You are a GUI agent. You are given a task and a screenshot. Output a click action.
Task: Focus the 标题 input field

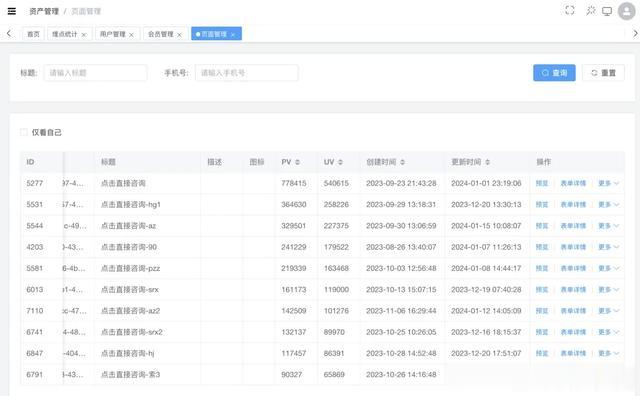click(96, 73)
